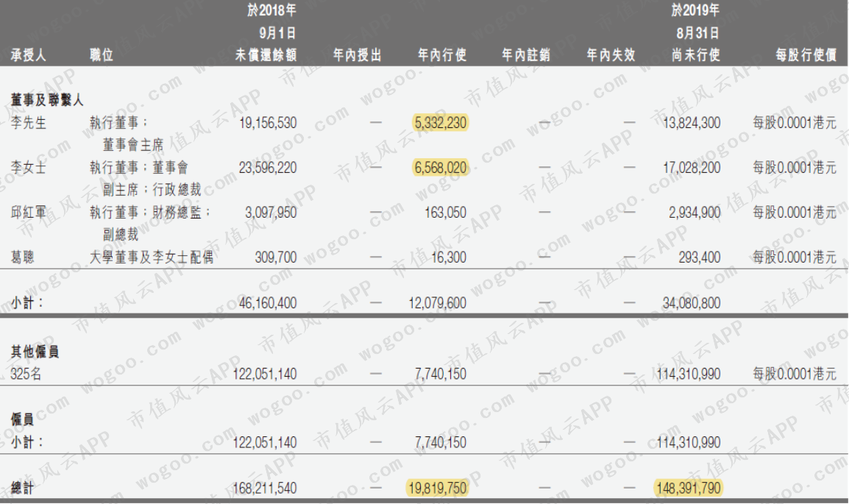This screenshot has width=849, height=504.
Task: Select highlighted value 5,332,230
Action: coord(441,123)
